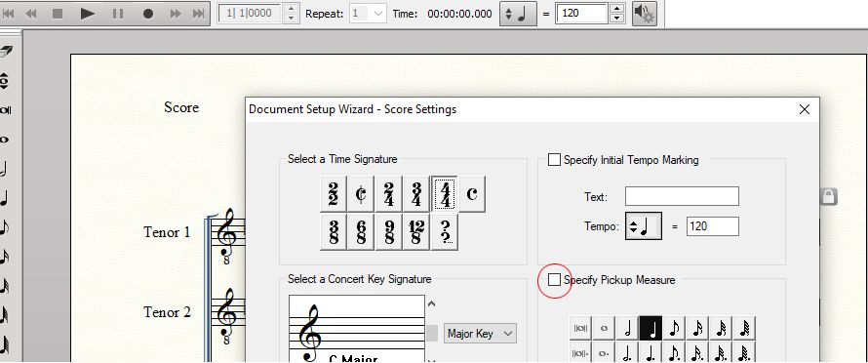Screen dimensions: 868x363
Task: Click the fast forward playback button
Action: coord(176,14)
